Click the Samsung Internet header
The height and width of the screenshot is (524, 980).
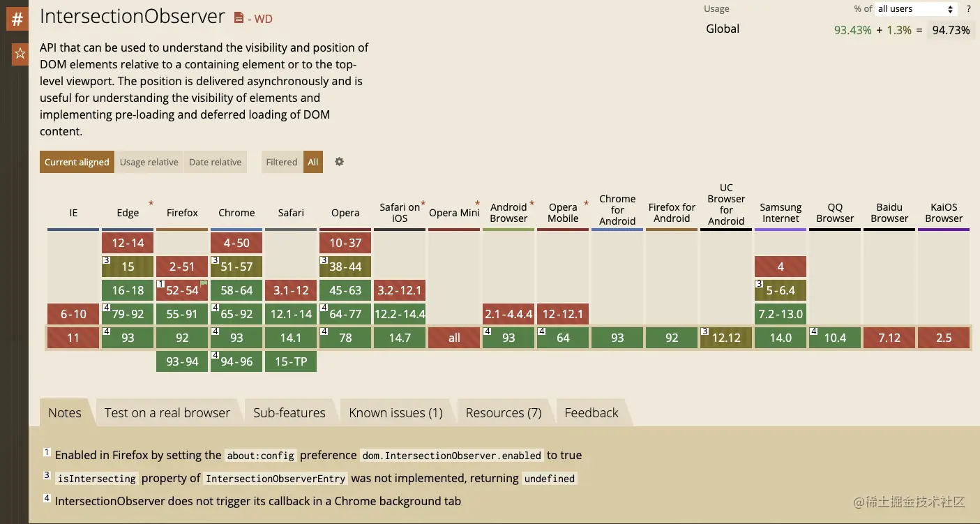pos(781,213)
